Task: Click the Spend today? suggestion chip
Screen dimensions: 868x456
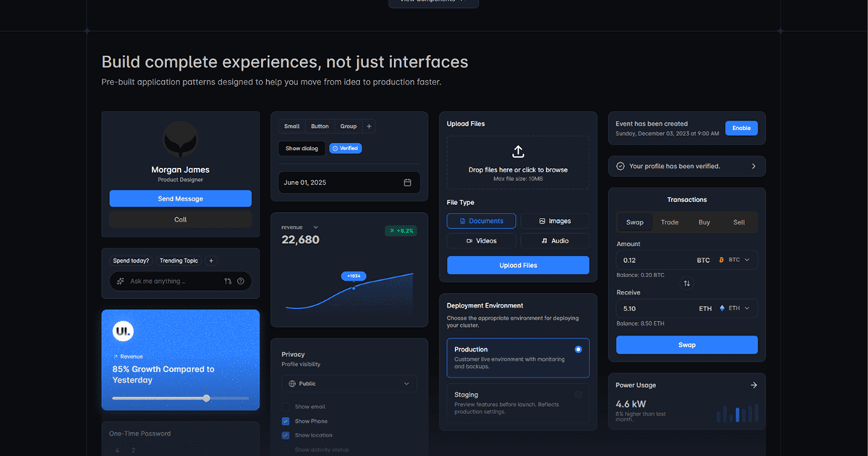Action: [131, 261]
